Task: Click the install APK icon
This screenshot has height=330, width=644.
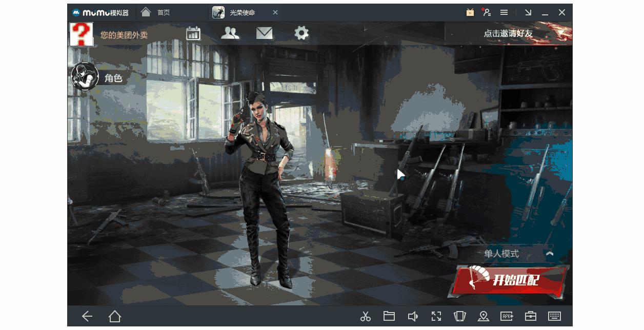Action: tap(507, 317)
